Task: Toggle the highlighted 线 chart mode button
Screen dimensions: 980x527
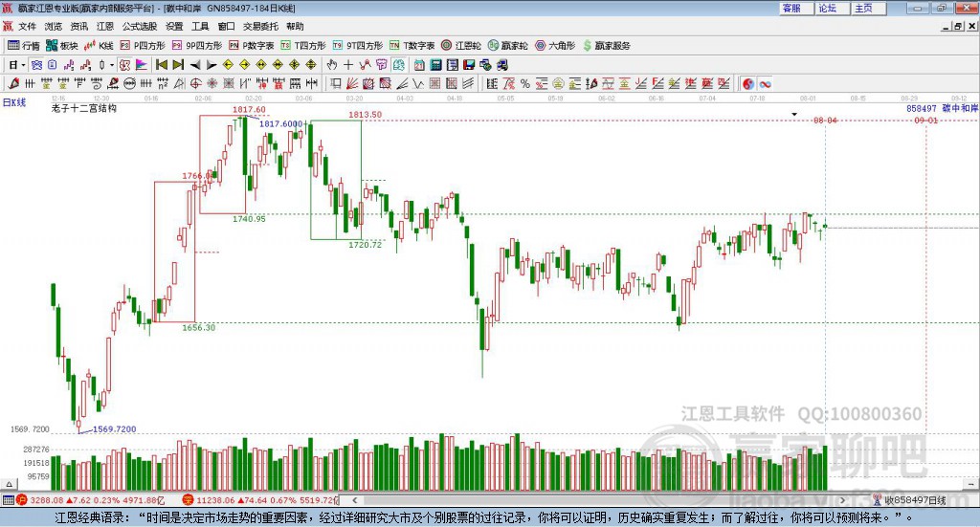Action: [398, 65]
